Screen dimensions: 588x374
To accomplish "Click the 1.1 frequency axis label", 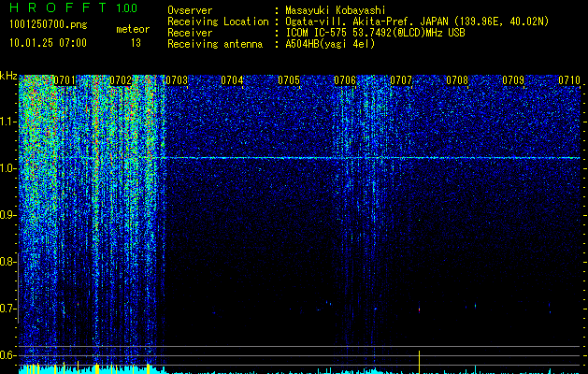I will (7, 122).
